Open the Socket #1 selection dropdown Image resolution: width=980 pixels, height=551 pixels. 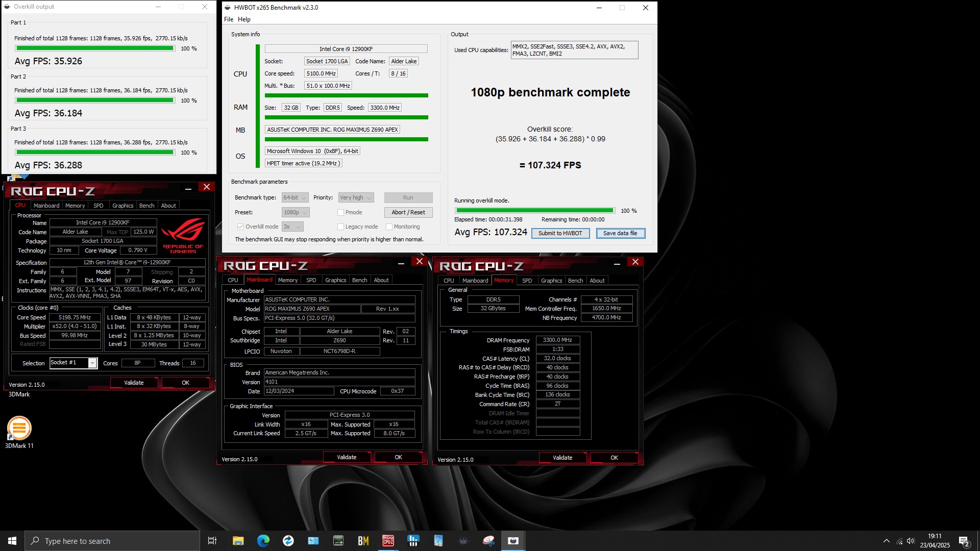point(73,363)
